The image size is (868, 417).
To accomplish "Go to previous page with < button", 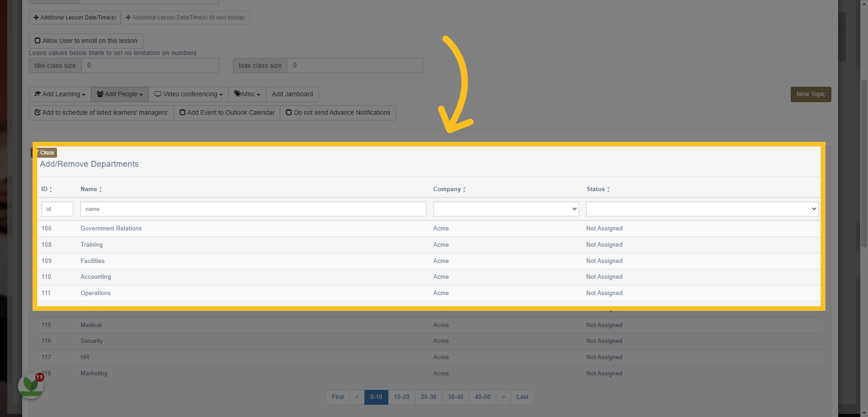I will pyautogui.click(x=357, y=397).
